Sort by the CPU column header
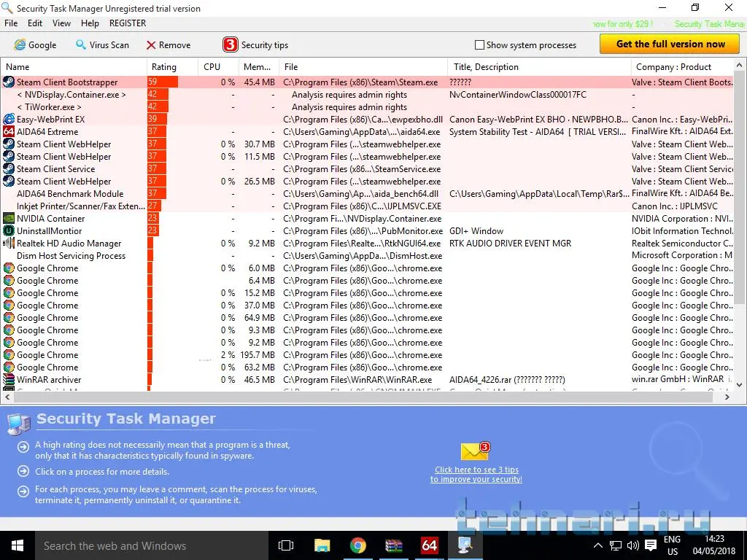This screenshot has width=747, height=560. (218, 66)
